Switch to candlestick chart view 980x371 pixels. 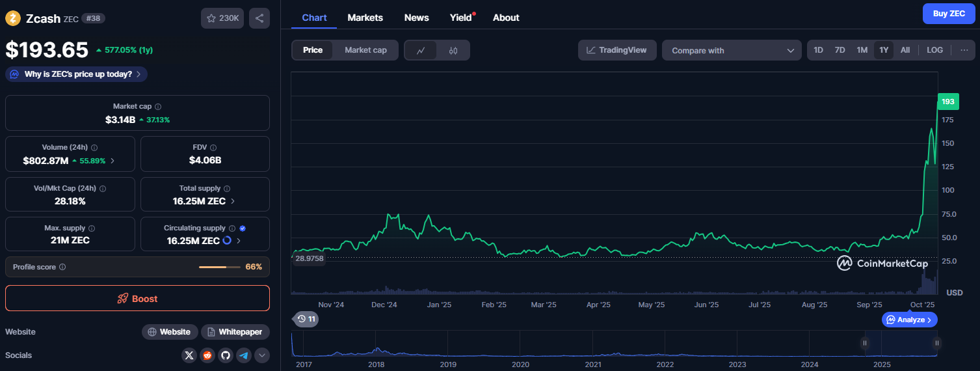click(453, 50)
